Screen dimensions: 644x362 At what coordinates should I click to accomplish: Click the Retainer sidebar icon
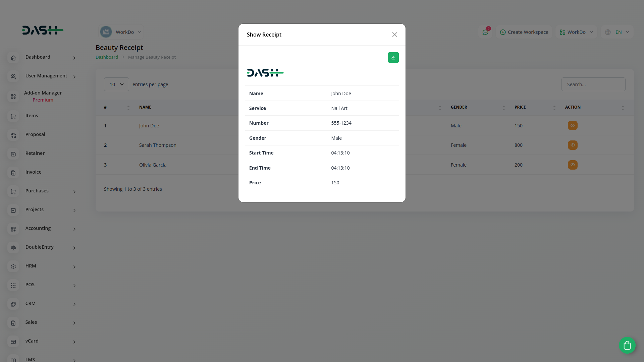[x=13, y=154]
